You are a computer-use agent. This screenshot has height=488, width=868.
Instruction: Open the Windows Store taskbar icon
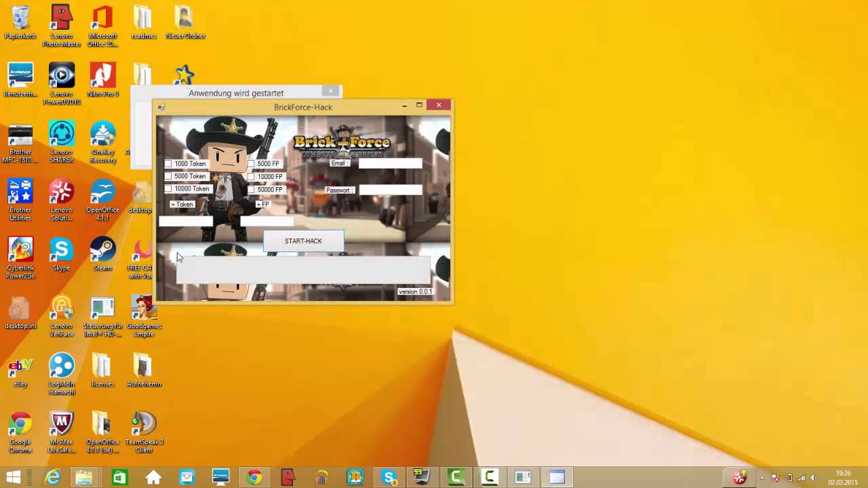[x=119, y=478]
